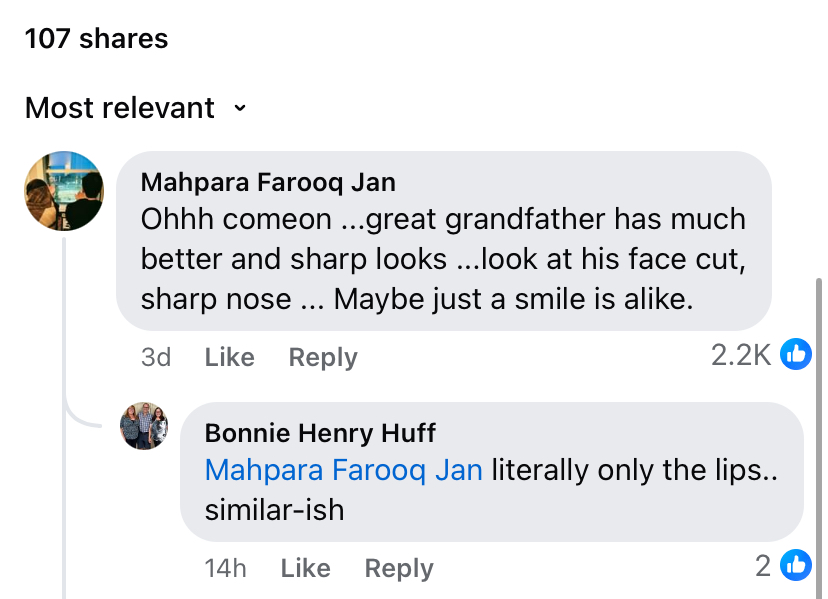828x599 pixels.
Task: View the 107 shares list
Action: 96,39
